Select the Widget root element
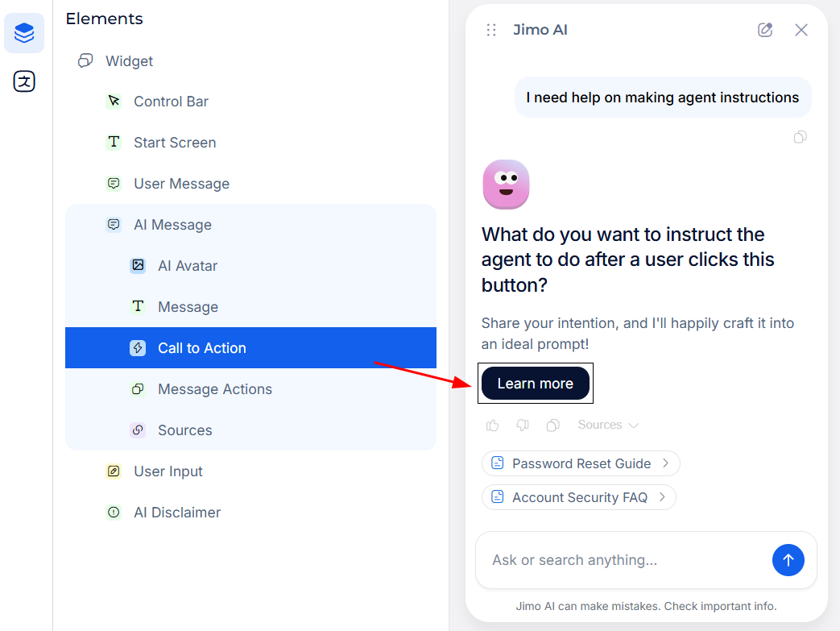 point(129,61)
